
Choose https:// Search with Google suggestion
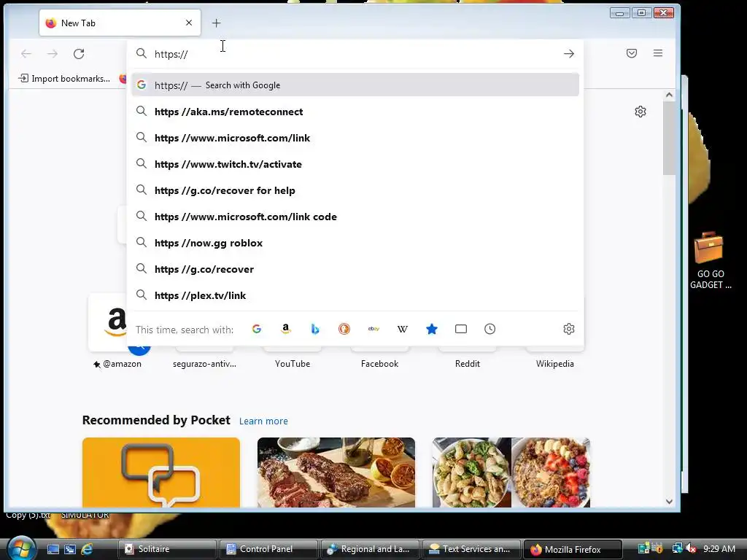[x=355, y=85]
